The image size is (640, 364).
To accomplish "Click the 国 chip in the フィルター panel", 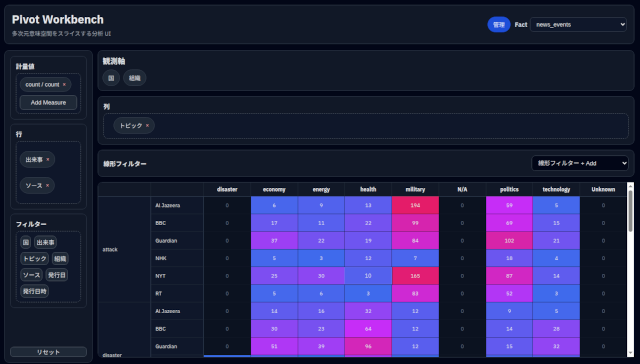I will click(26, 242).
